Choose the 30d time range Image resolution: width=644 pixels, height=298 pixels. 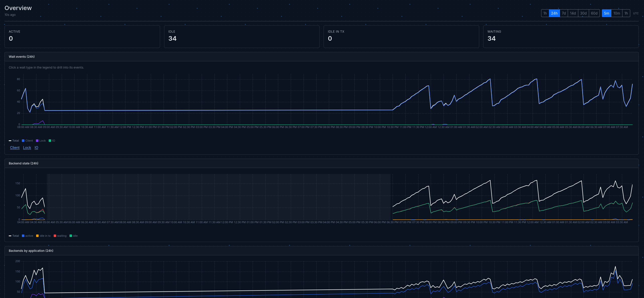[583, 13]
